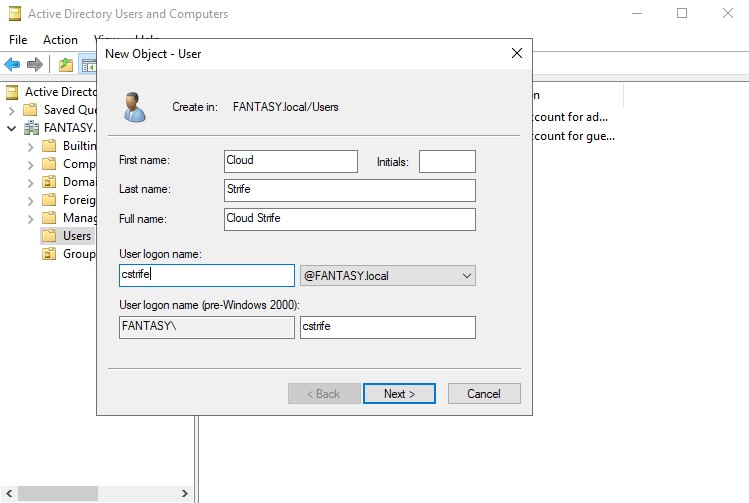
Task: Click the First name field containing Cloud
Action: [291, 161]
